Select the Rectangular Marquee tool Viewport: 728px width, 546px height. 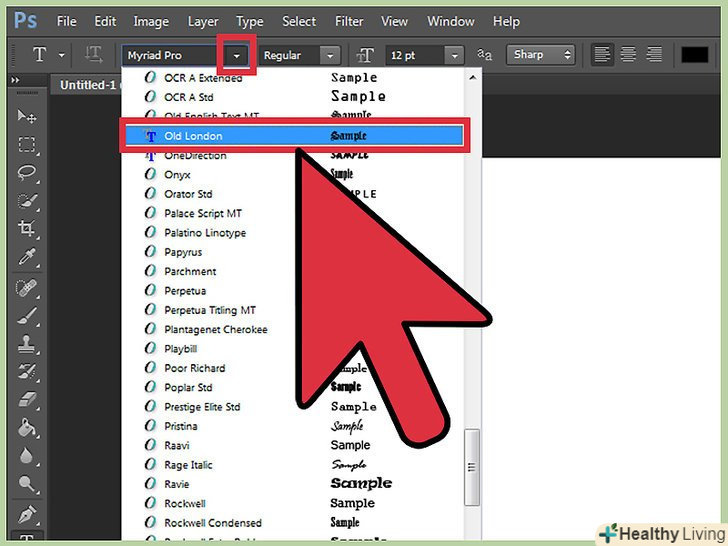[26, 144]
